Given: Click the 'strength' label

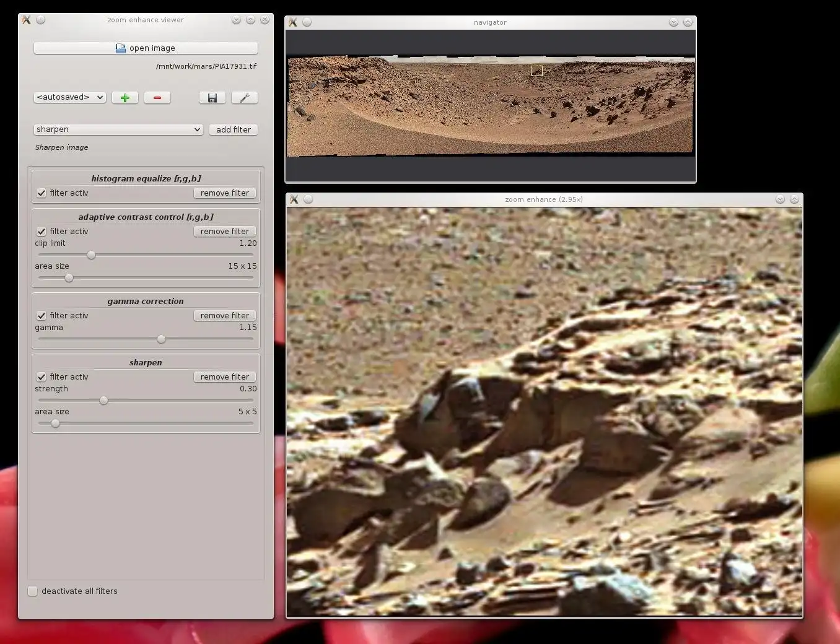Looking at the screenshot, I should coord(51,389).
